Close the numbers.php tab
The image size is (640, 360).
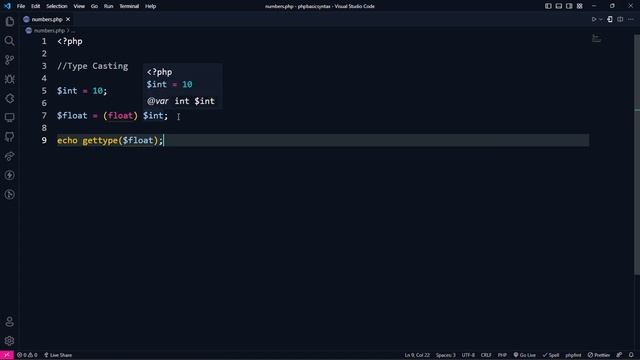pos(68,19)
